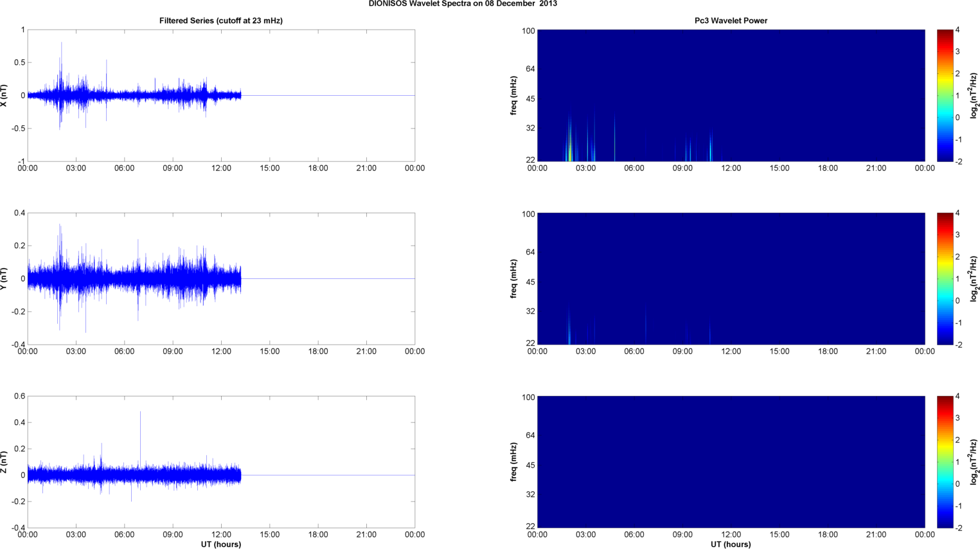The width and height of the screenshot is (980, 549).
Task: Click the 4 tick on top colorbar
Action: tap(958, 30)
